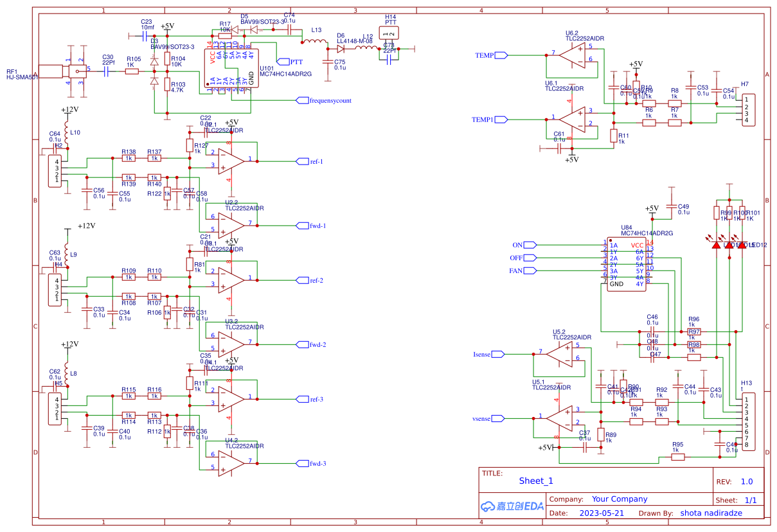Image resolution: width=777 pixels, height=532 pixels.
Task: Select the REV 1.0 value
Action: (746, 481)
